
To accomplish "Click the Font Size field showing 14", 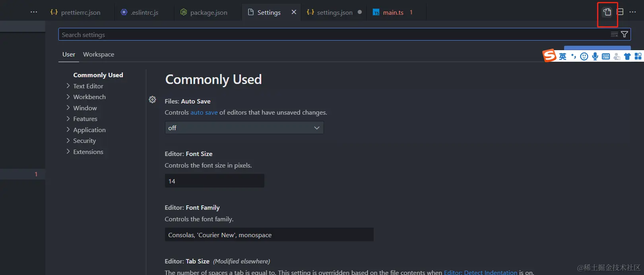I will click(x=215, y=181).
